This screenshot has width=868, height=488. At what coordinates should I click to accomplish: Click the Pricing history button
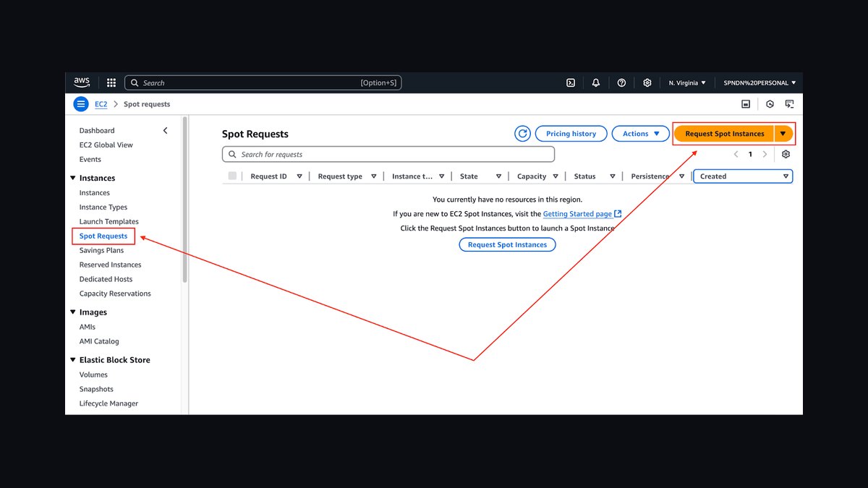click(571, 134)
